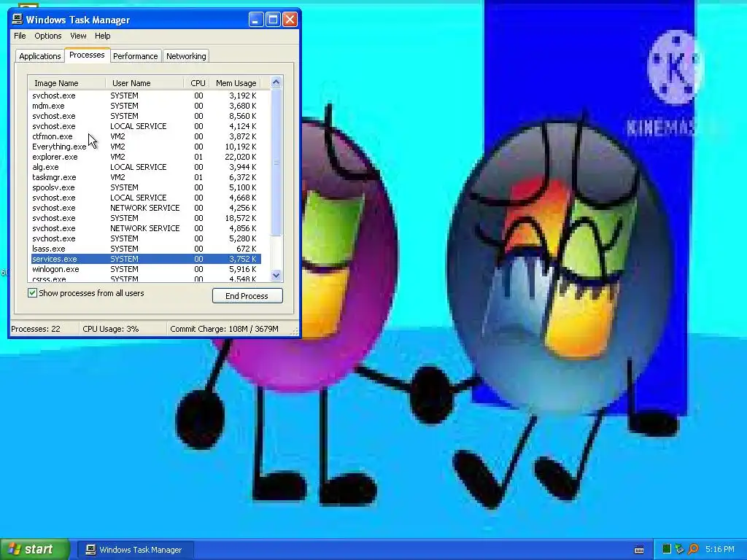Select the taskmgr.exe process
The image size is (747, 560).
[146, 177]
